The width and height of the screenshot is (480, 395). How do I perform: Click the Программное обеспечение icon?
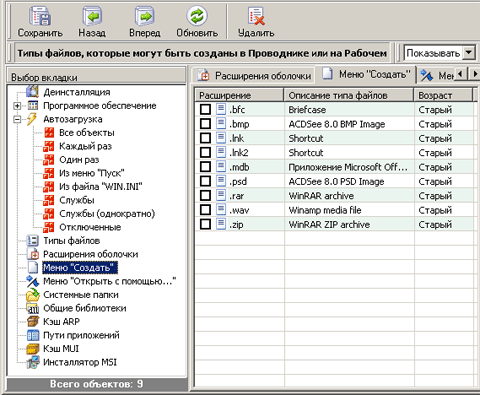[33, 105]
